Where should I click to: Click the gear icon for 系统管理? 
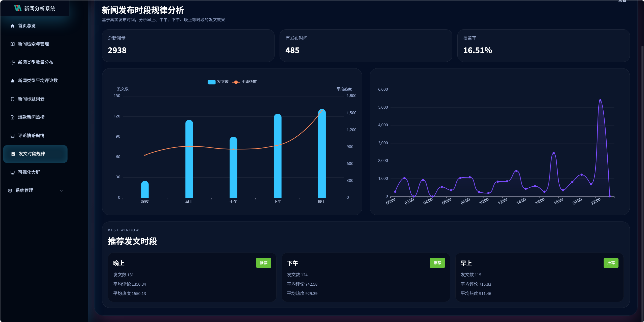[10, 191]
